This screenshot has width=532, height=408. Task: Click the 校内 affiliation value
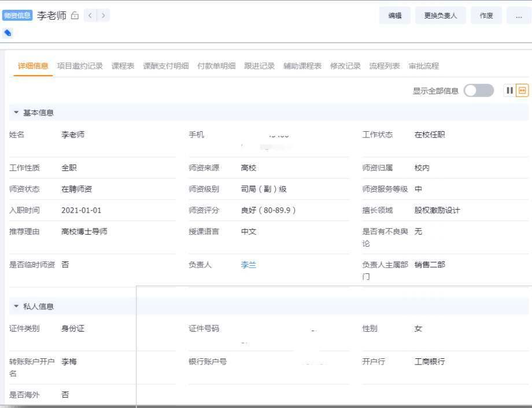click(422, 168)
